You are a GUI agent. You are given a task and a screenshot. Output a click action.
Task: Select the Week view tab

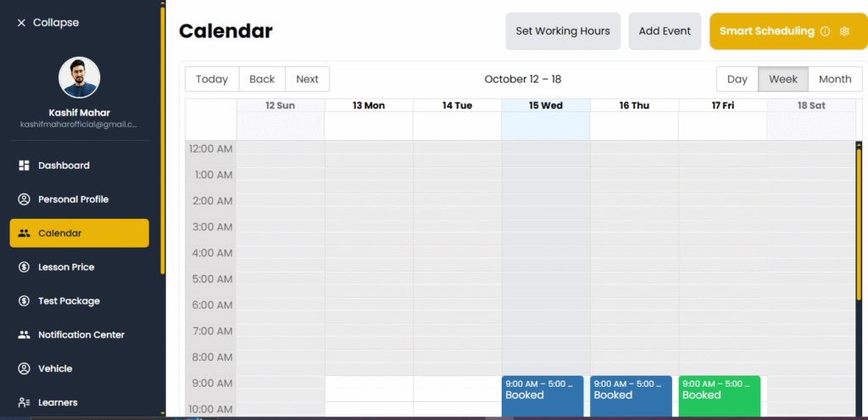[783, 79]
